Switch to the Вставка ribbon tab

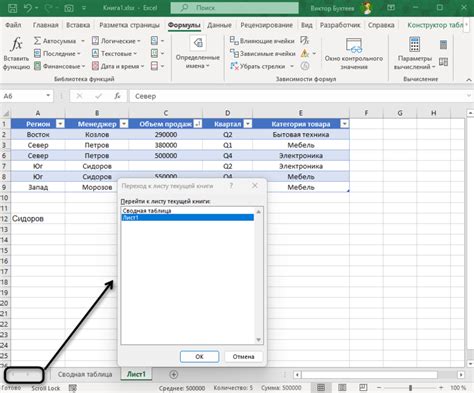(x=78, y=25)
